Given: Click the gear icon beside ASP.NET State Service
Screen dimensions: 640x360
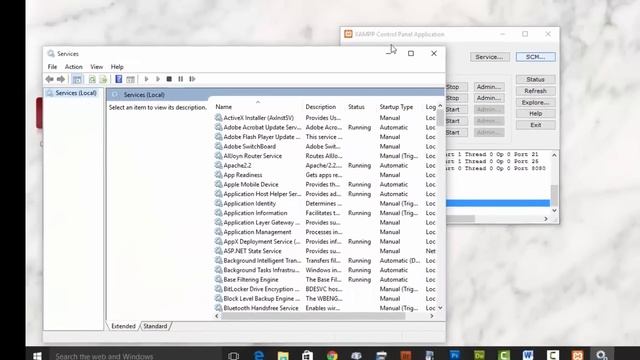Looking at the screenshot, I should (x=218, y=251).
